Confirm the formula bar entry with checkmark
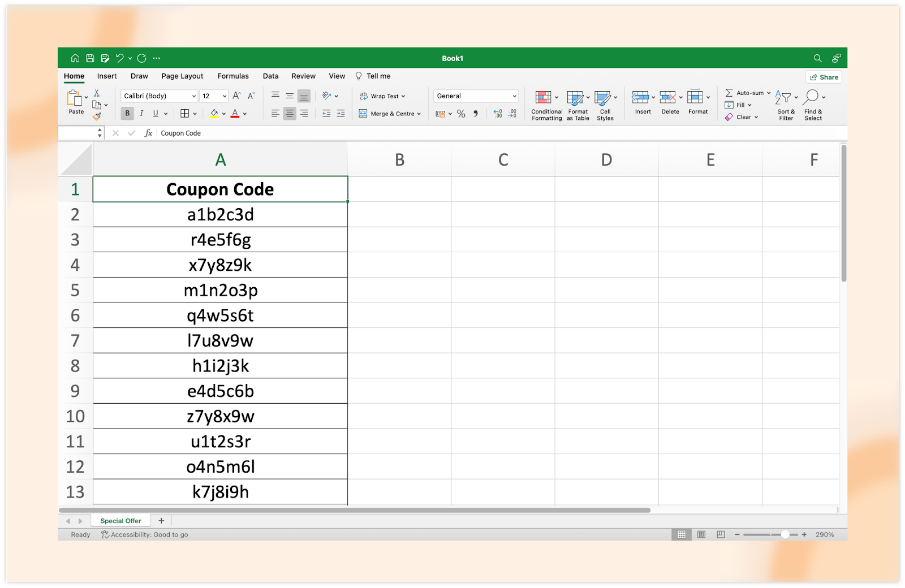Viewport: 905px width, 588px height. (132, 133)
